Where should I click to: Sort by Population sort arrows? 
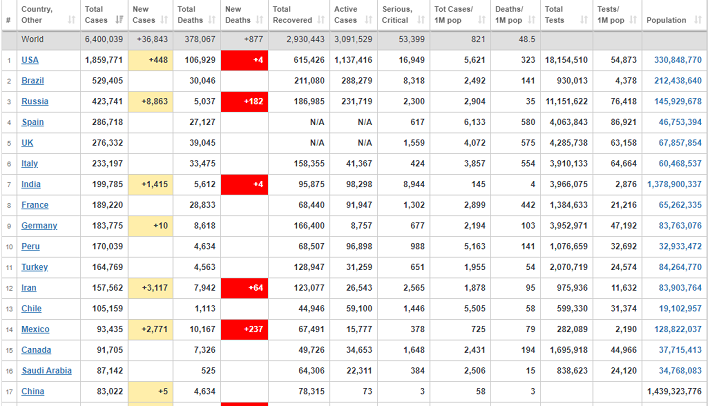[x=698, y=20]
